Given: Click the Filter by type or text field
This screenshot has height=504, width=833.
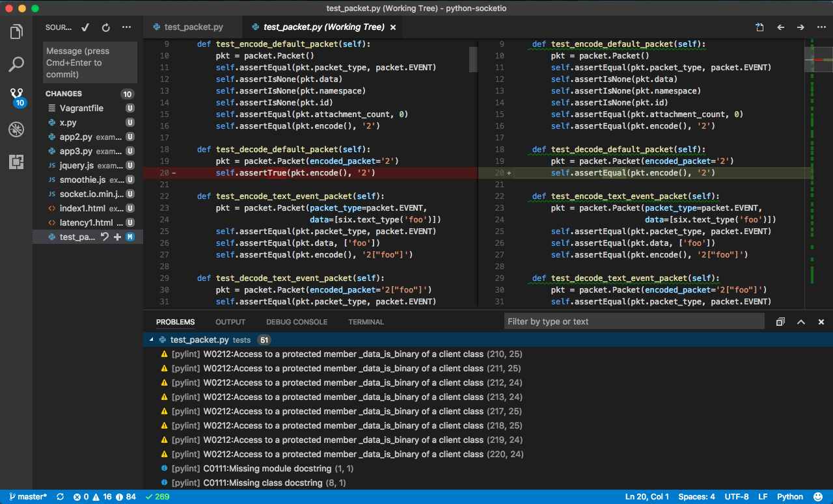Looking at the screenshot, I should point(635,321).
